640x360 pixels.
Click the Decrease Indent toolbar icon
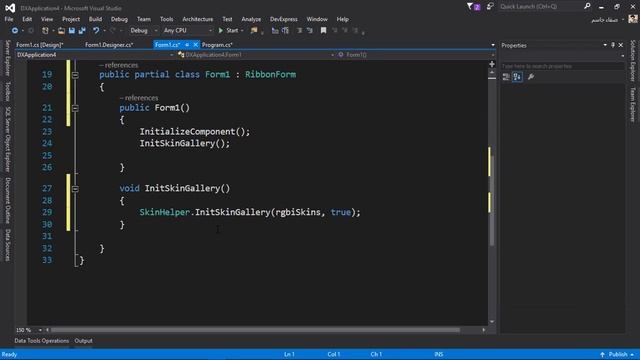click(300, 31)
